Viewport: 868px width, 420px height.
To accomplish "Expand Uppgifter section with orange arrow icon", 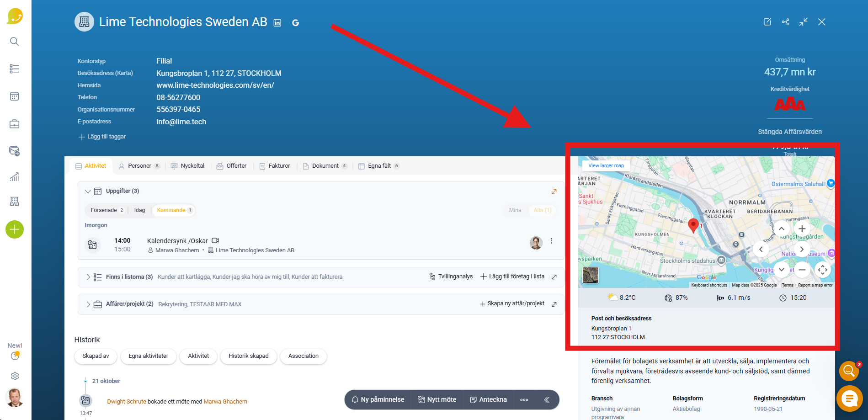I will point(554,191).
